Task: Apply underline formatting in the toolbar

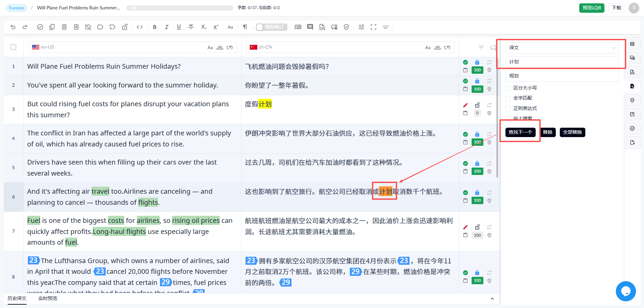Action: (x=179, y=27)
